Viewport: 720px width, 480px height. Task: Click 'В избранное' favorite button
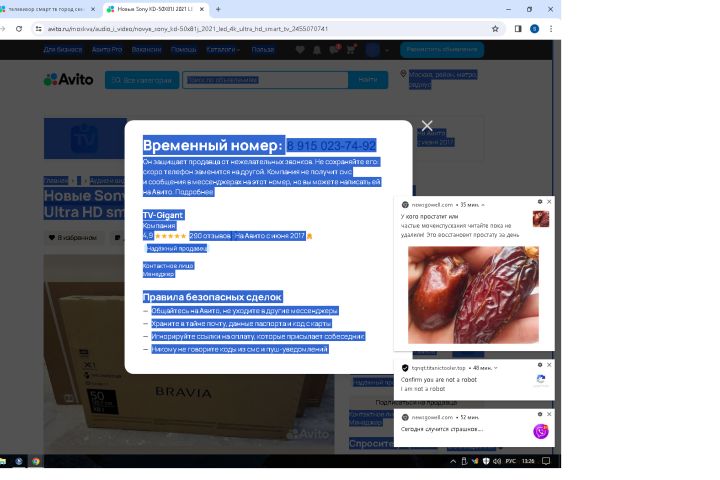(73, 237)
